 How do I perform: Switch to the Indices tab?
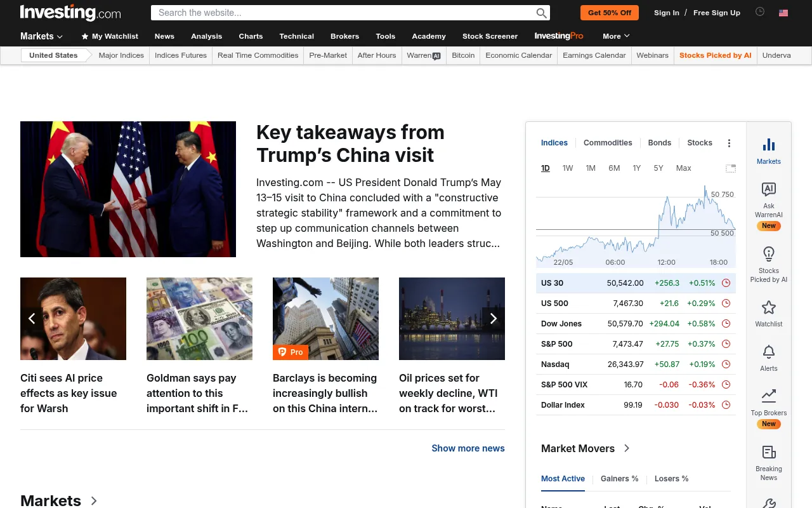point(554,143)
